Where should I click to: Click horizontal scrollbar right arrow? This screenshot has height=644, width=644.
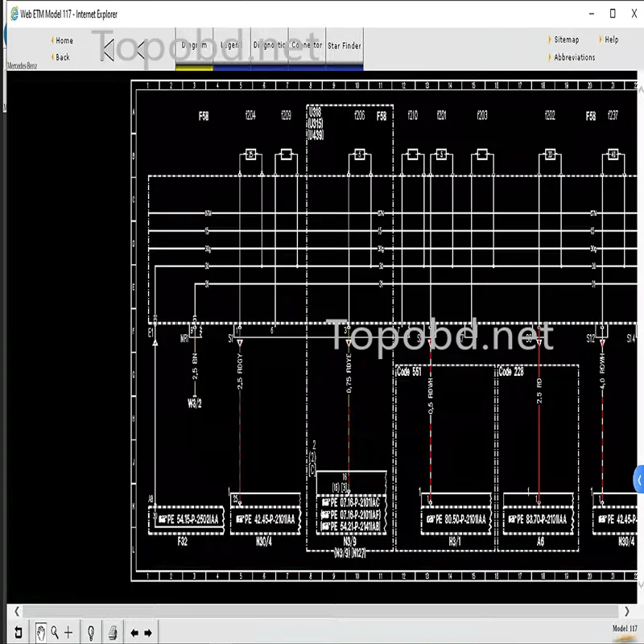click(x=627, y=611)
